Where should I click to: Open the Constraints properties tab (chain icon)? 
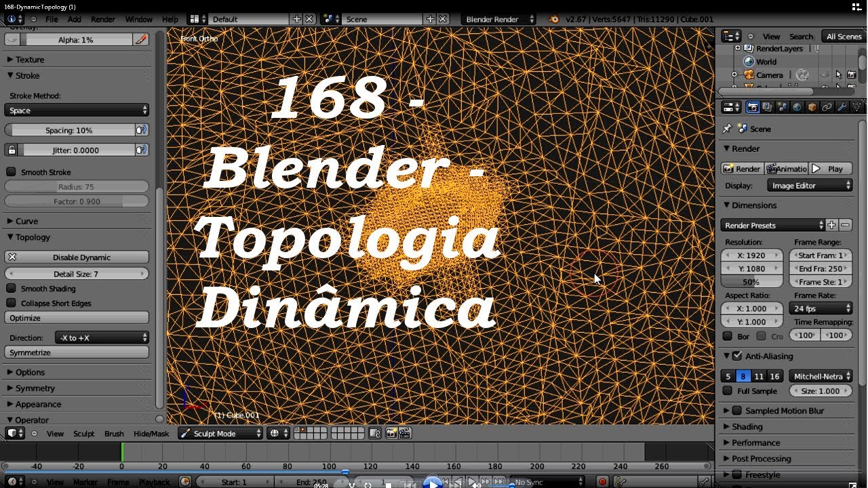coord(827,107)
